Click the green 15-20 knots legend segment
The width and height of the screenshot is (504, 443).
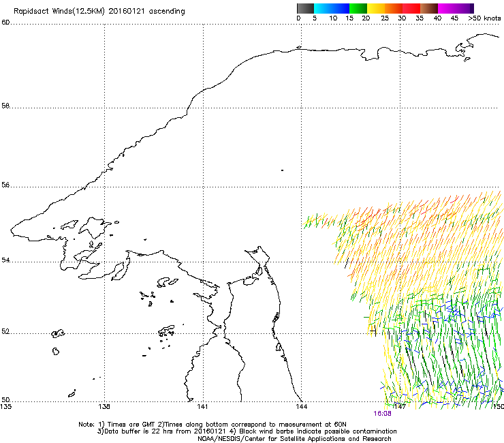(358, 8)
